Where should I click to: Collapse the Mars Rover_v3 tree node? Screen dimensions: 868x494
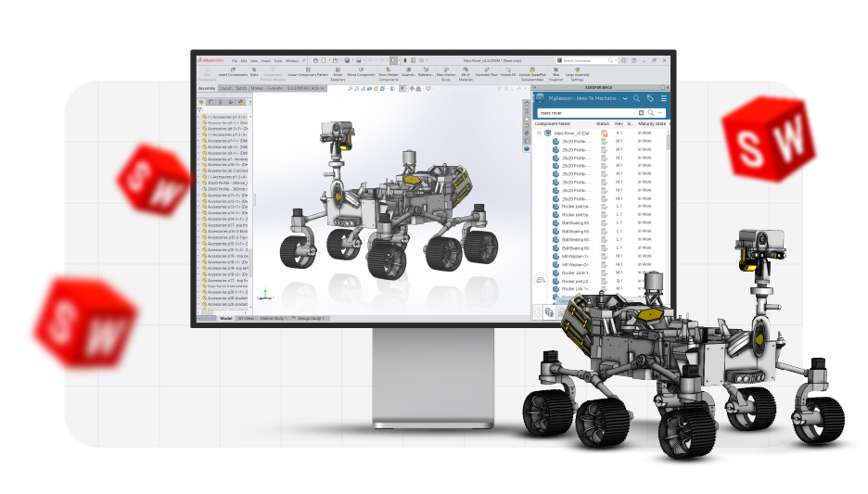tap(539, 133)
